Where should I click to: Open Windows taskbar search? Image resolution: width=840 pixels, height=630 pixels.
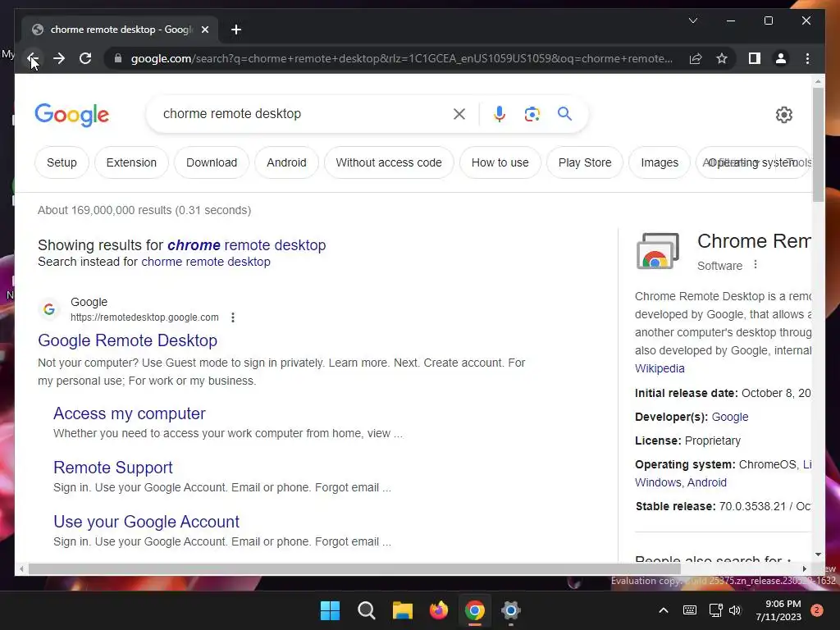[x=367, y=610]
